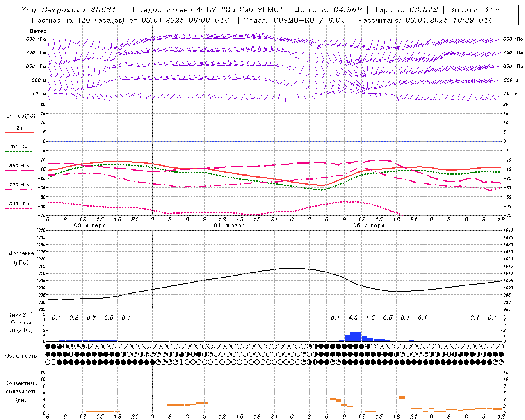Click the precipitation value 0.3
The width and height of the screenshot is (525, 420).
74,317
